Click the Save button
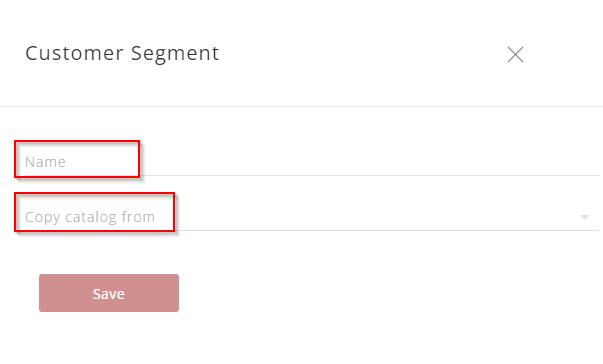This screenshot has height=364, width=603. click(109, 293)
